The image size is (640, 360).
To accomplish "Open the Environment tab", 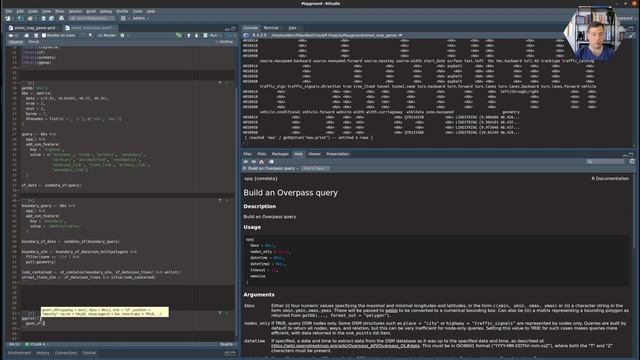I will coord(19,353).
